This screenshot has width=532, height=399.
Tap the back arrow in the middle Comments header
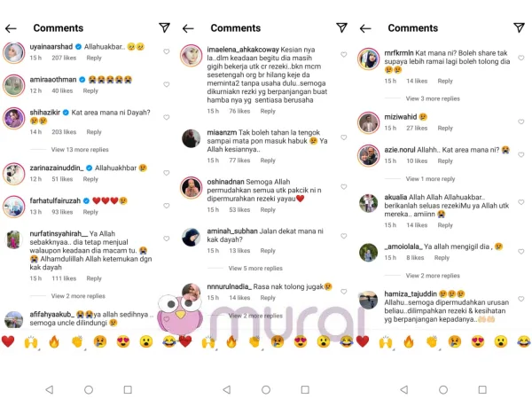coord(188,28)
